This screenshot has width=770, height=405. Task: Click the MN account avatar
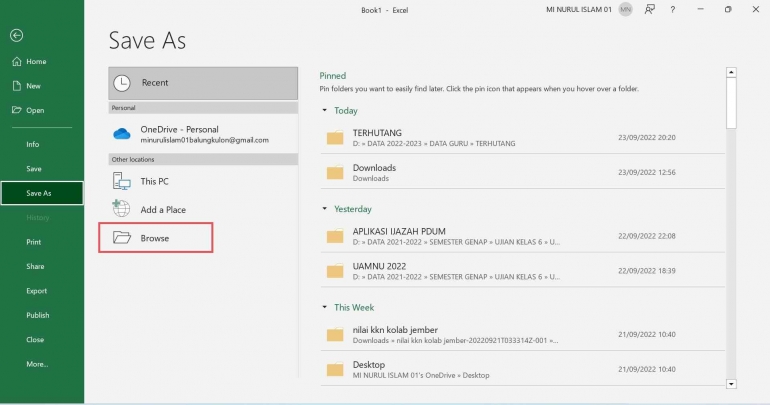pos(625,9)
